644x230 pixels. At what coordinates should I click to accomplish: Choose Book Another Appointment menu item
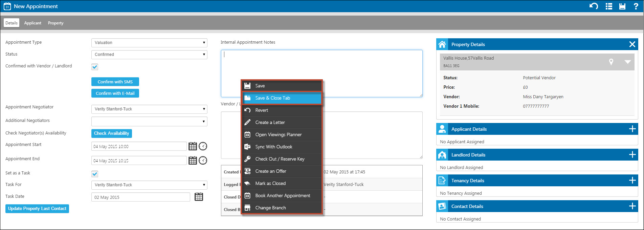pyautogui.click(x=282, y=195)
